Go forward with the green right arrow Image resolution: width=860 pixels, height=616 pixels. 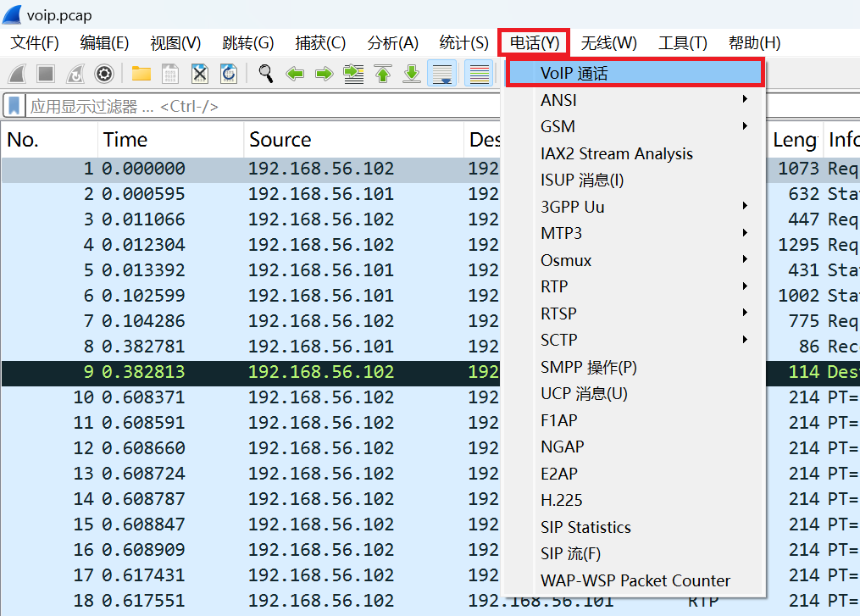[x=325, y=74]
